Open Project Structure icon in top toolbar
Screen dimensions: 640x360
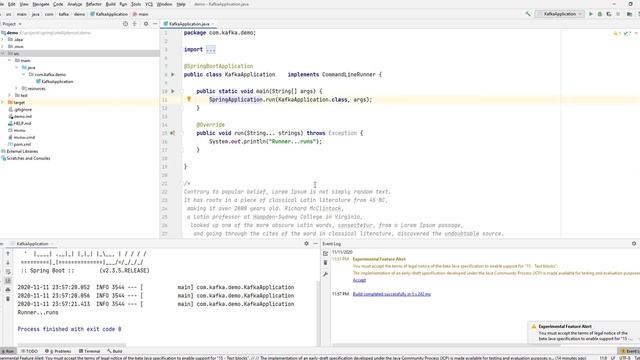(629, 14)
